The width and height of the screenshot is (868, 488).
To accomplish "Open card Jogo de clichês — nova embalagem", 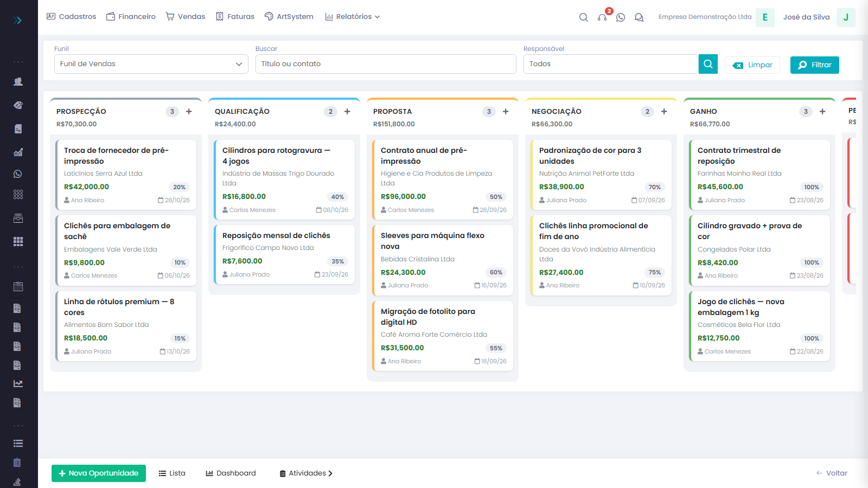I will (x=759, y=326).
